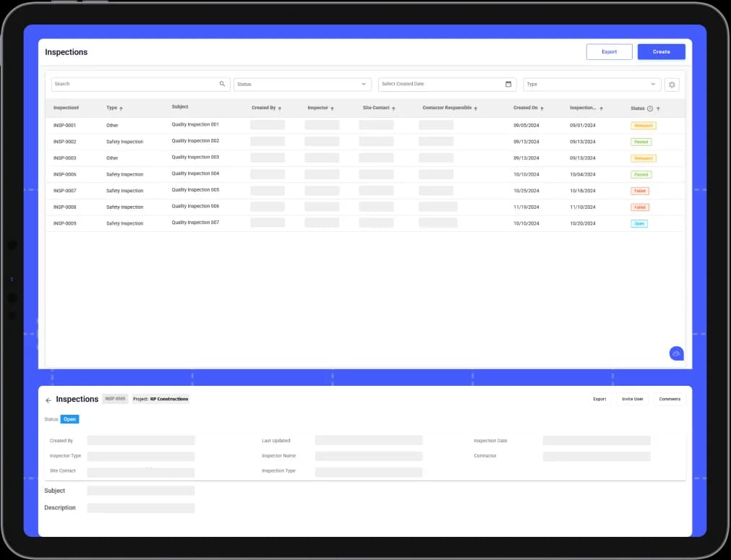Open inspection row INSP-0007
731x560 pixels.
(365, 191)
